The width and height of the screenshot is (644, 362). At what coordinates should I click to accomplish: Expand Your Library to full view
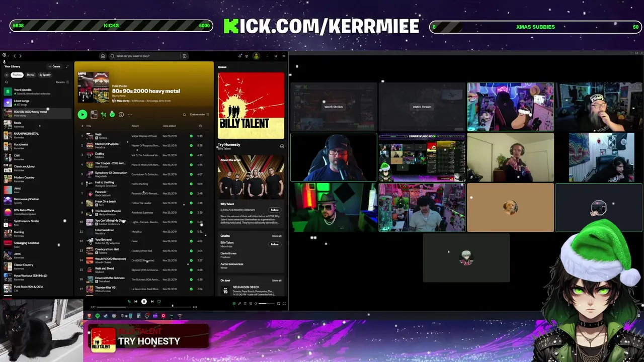tap(67, 66)
